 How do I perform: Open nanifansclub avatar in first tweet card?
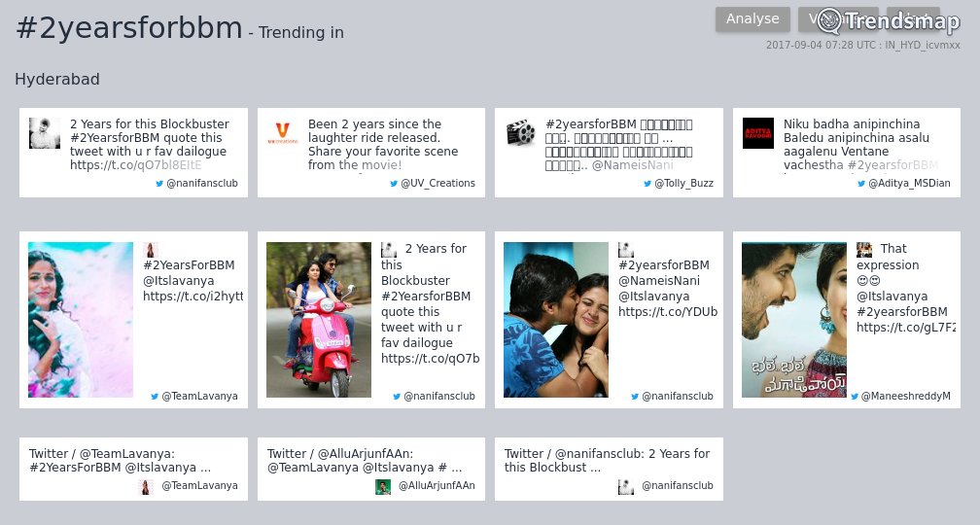point(45,133)
